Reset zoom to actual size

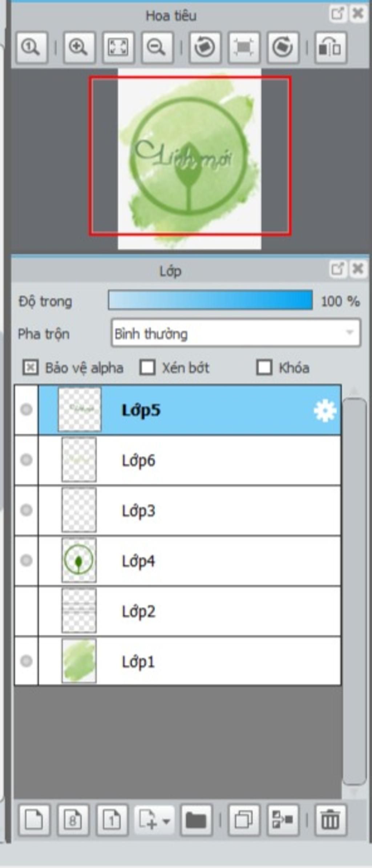(x=32, y=47)
